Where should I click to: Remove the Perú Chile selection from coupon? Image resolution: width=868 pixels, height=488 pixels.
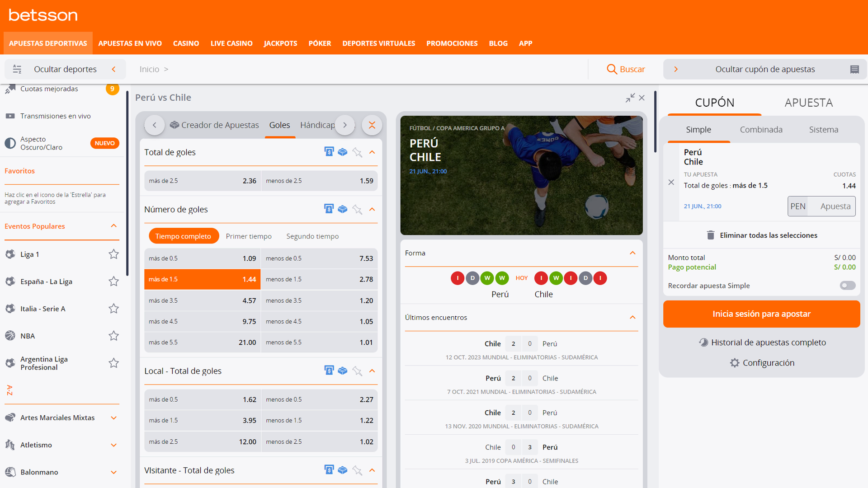[x=671, y=182]
